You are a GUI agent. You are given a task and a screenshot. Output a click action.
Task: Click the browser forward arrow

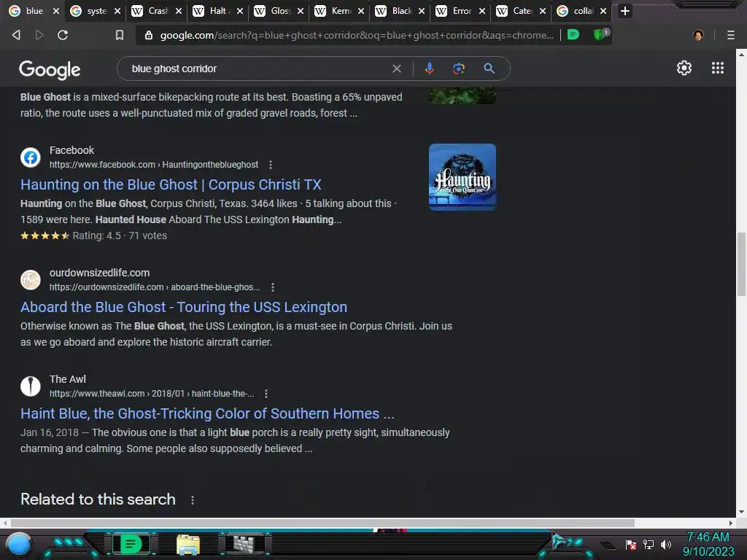pyautogui.click(x=39, y=35)
